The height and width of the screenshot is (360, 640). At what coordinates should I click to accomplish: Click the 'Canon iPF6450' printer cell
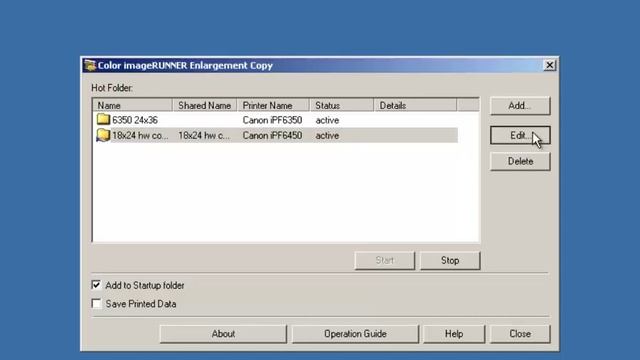(272, 136)
